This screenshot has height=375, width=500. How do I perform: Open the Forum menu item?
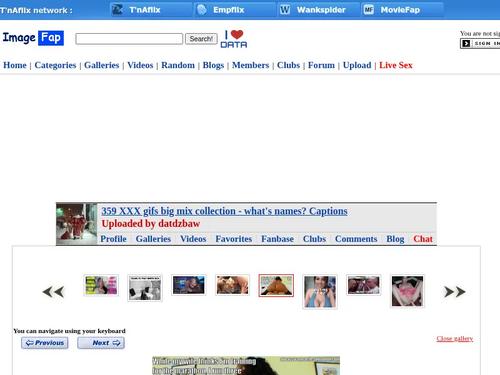pyautogui.click(x=321, y=65)
